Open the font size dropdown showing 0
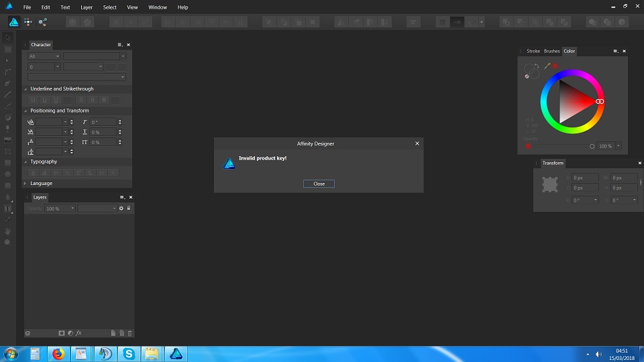 pos(44,67)
